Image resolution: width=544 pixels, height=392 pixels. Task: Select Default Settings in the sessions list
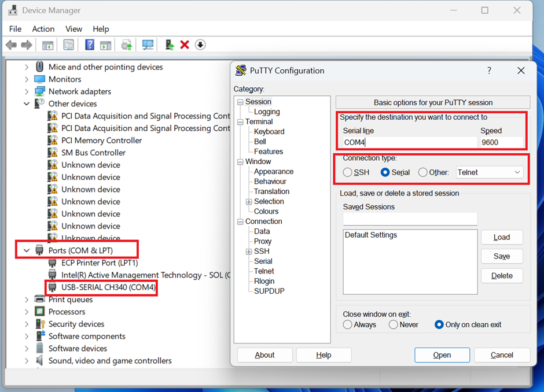click(371, 235)
